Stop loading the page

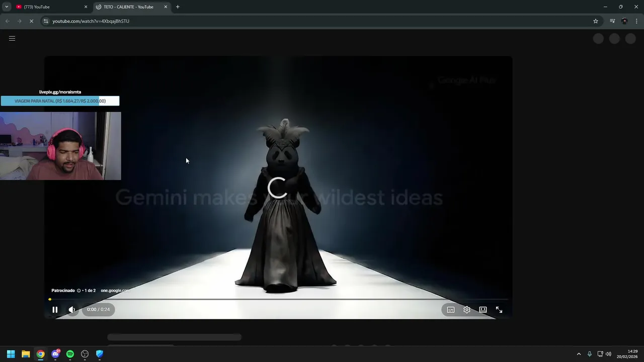tap(31, 21)
